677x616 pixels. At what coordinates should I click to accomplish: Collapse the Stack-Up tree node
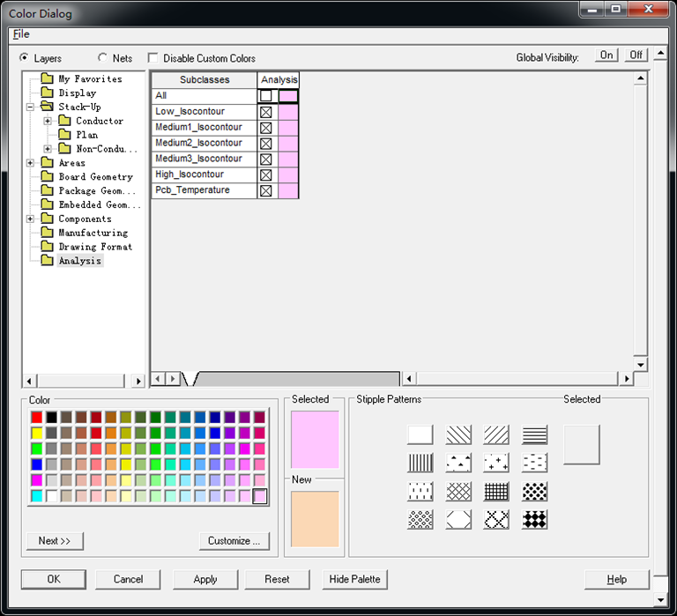pos(31,107)
